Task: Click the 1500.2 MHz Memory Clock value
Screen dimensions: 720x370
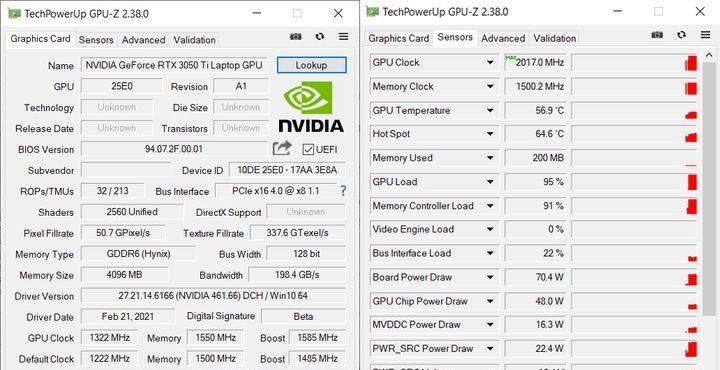Action: point(535,86)
